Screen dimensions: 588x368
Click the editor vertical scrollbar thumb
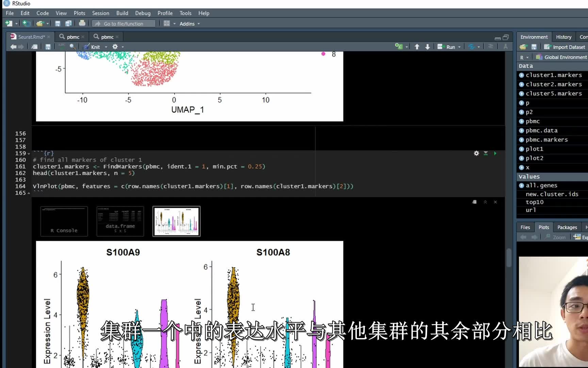tap(509, 258)
